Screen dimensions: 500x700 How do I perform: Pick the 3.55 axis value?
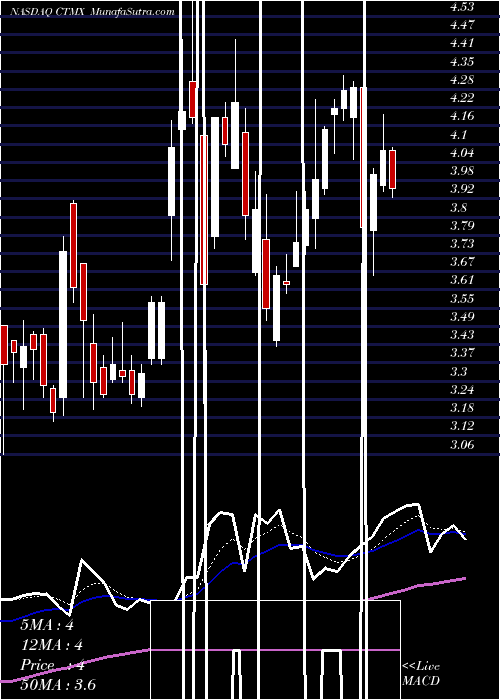[x=462, y=298]
